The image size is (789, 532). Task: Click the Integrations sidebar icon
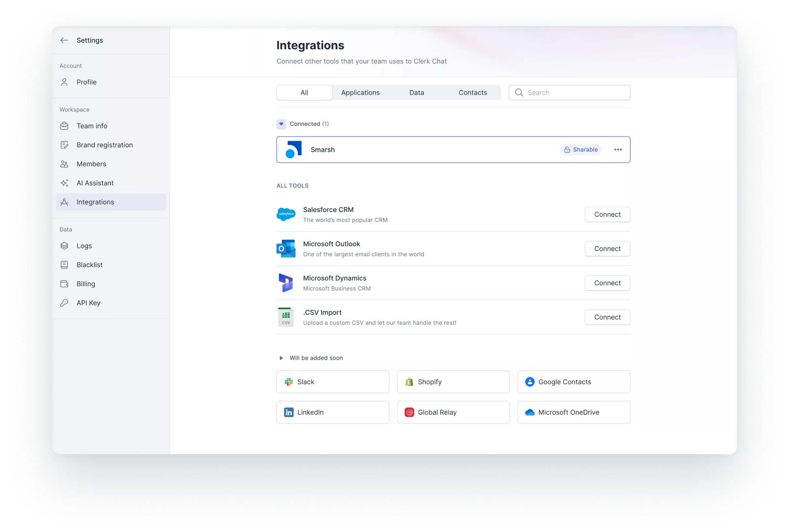click(64, 202)
